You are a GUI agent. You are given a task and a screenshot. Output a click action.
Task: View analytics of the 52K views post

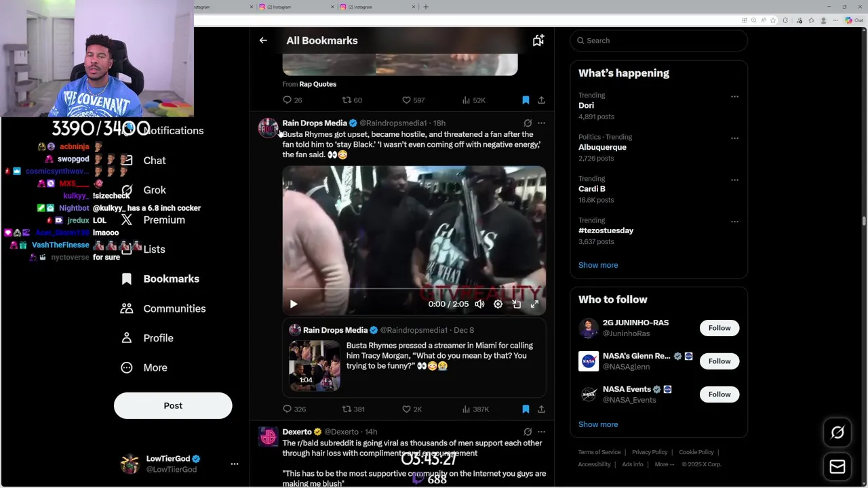[473, 100]
